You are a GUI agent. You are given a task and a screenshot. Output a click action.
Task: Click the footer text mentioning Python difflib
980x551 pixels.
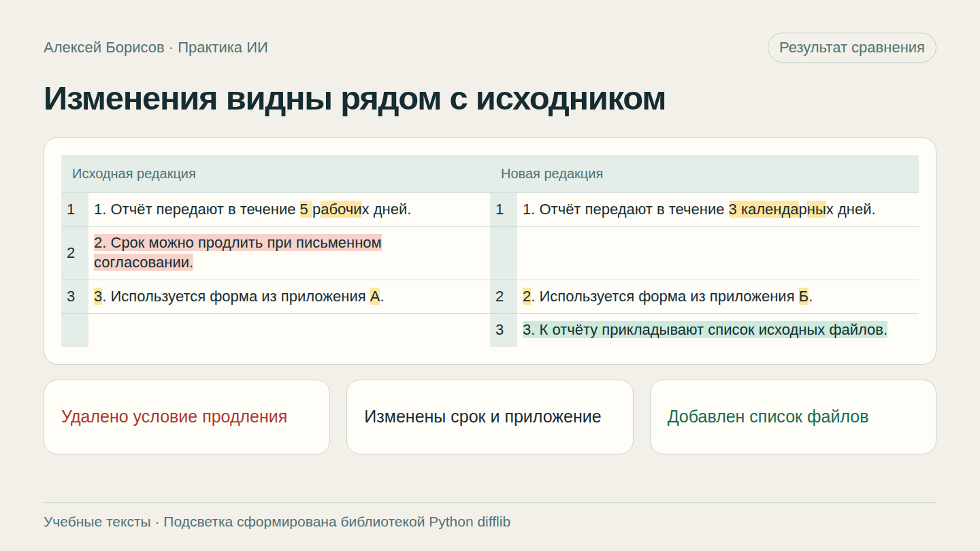[277, 522]
